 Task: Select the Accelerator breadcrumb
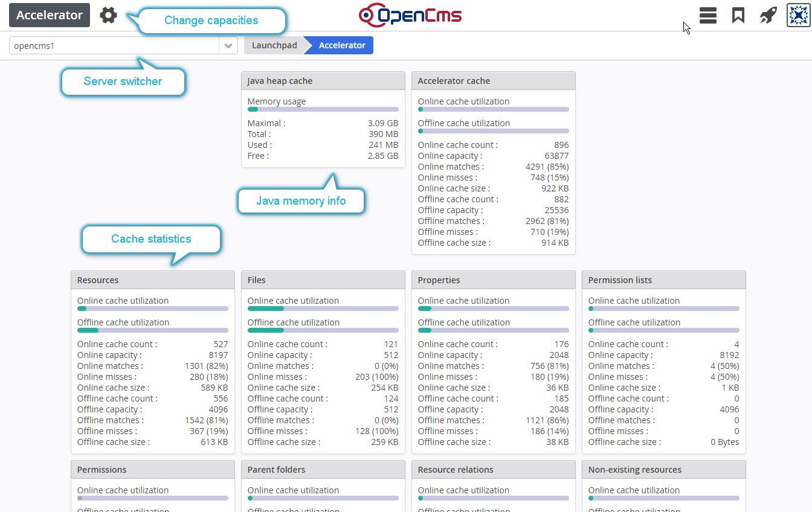coord(342,45)
